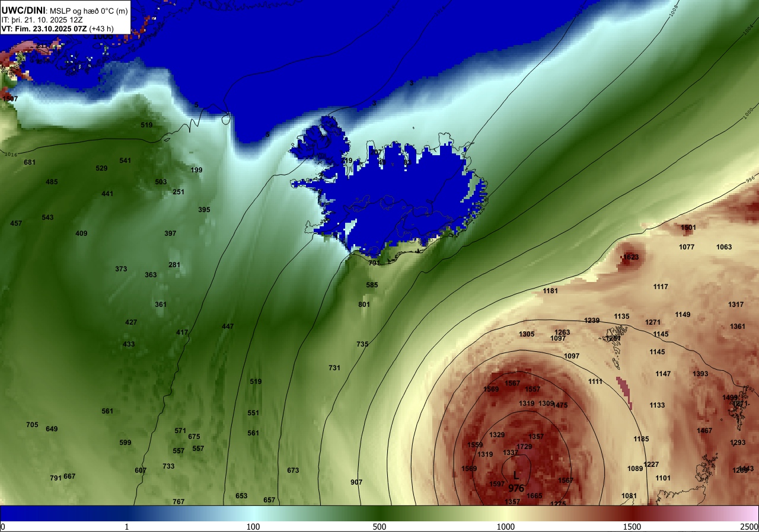Click the 1293 label
The image size is (759, 532).
tap(738, 443)
